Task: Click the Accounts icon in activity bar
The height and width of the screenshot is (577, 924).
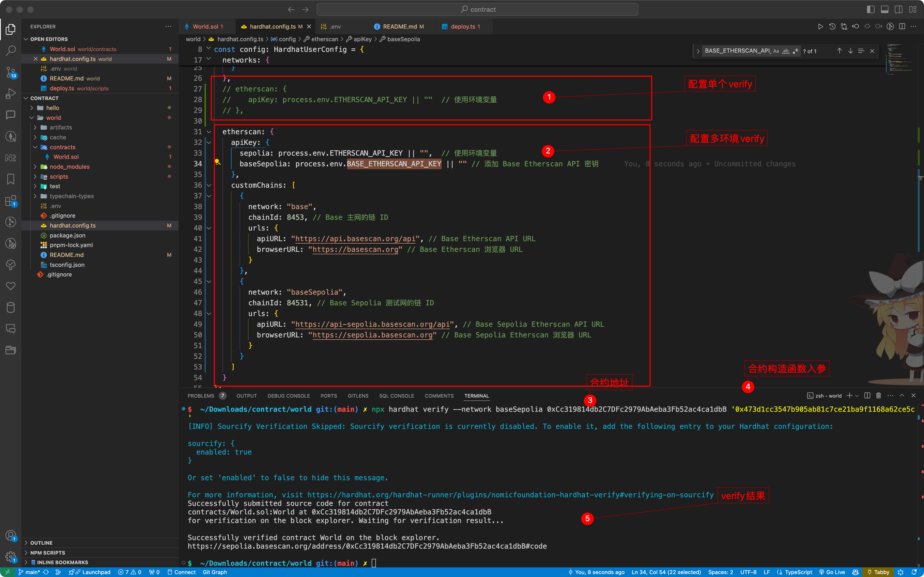Action: pos(11,535)
